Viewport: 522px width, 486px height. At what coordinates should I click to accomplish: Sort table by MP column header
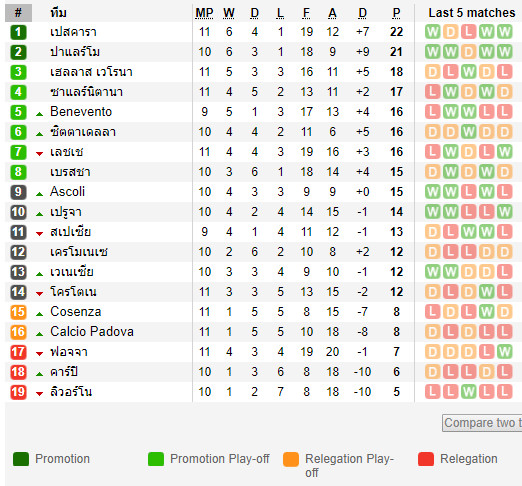204,13
